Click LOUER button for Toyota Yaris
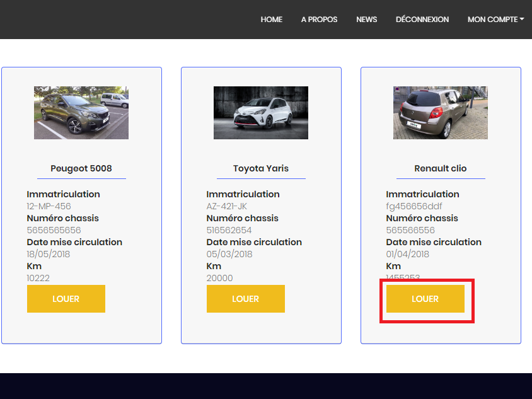The width and height of the screenshot is (532, 399). (246, 299)
